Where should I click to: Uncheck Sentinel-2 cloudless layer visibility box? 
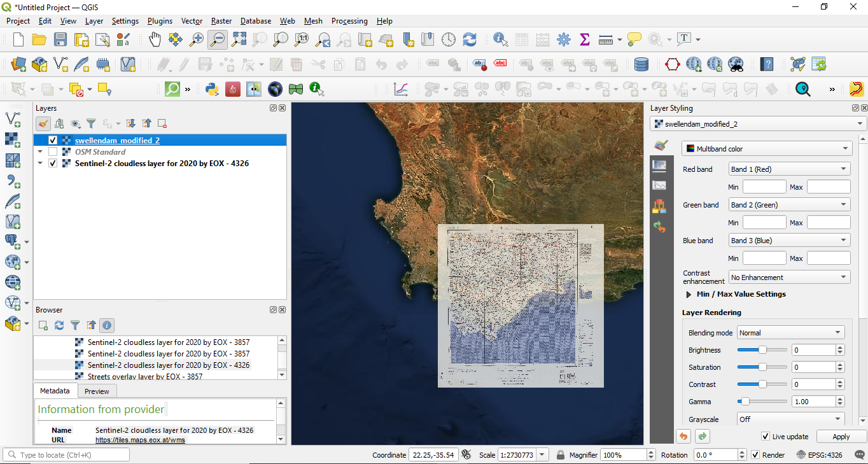pos(53,164)
